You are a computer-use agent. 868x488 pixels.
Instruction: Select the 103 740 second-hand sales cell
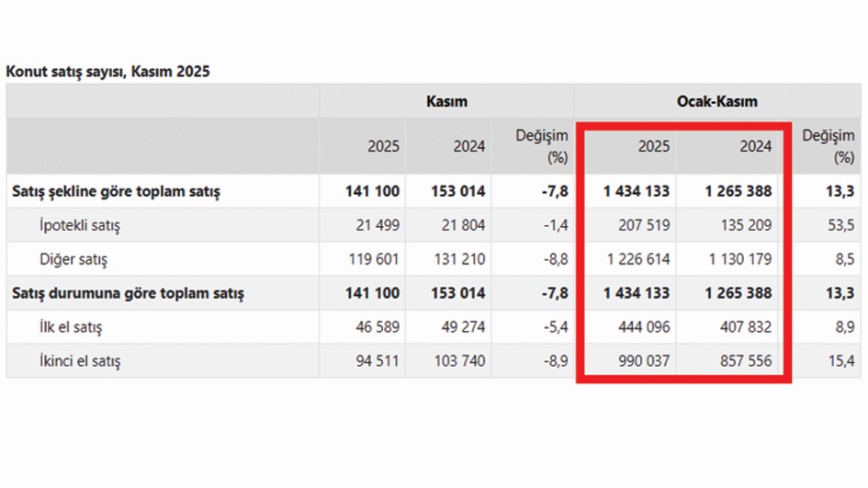click(461, 360)
